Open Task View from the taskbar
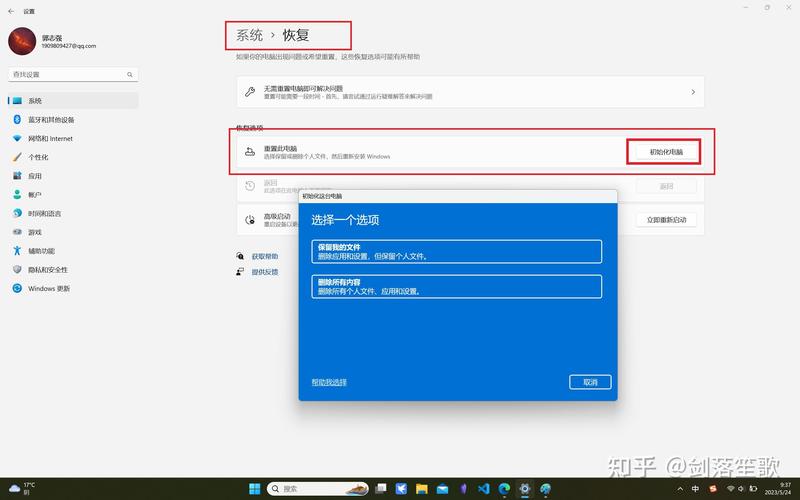Viewport: 800px width, 500px height. point(381,489)
